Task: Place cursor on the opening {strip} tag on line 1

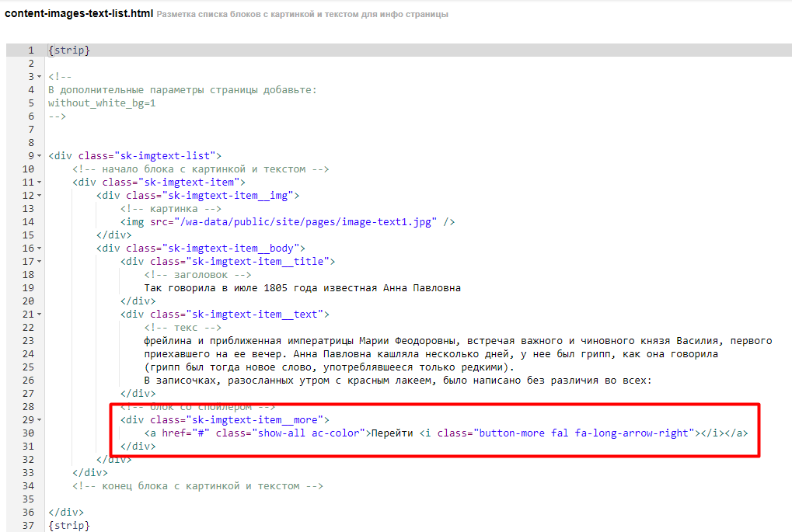Action: pos(69,50)
